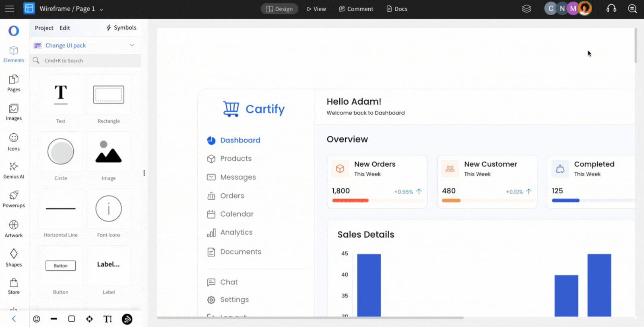Select Messages in the Cartify menu
644x327 pixels.
(231, 177)
